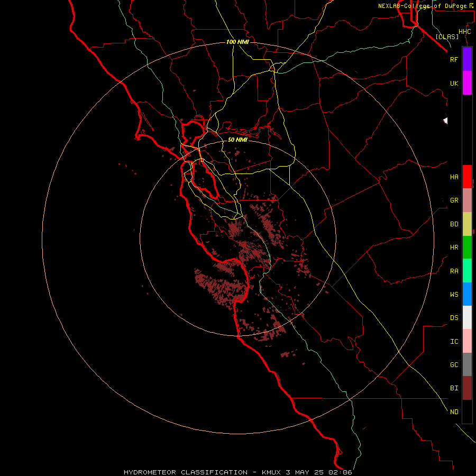Click the "50 NMI" range ring label

pyautogui.click(x=237, y=140)
